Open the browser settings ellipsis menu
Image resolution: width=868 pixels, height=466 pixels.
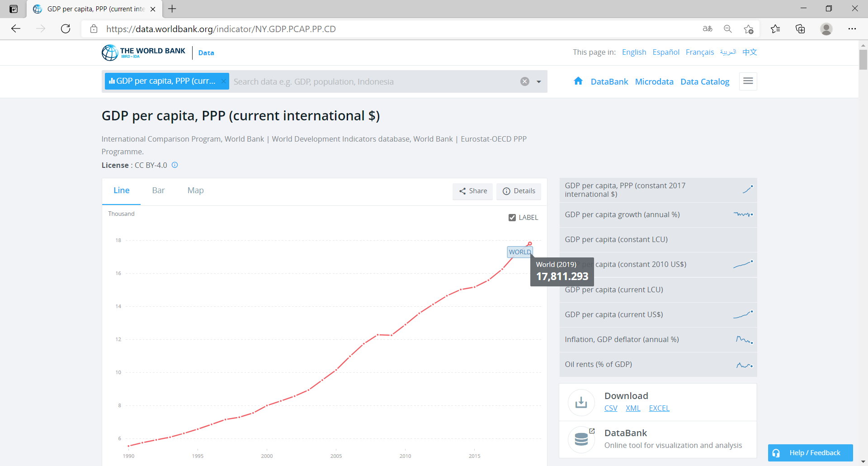(x=852, y=29)
